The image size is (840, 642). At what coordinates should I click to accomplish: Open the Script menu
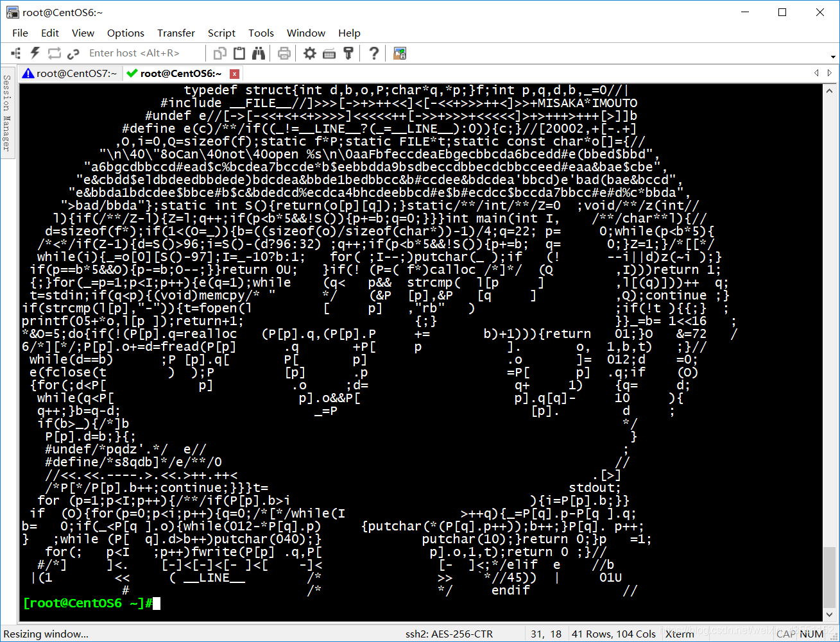221,33
